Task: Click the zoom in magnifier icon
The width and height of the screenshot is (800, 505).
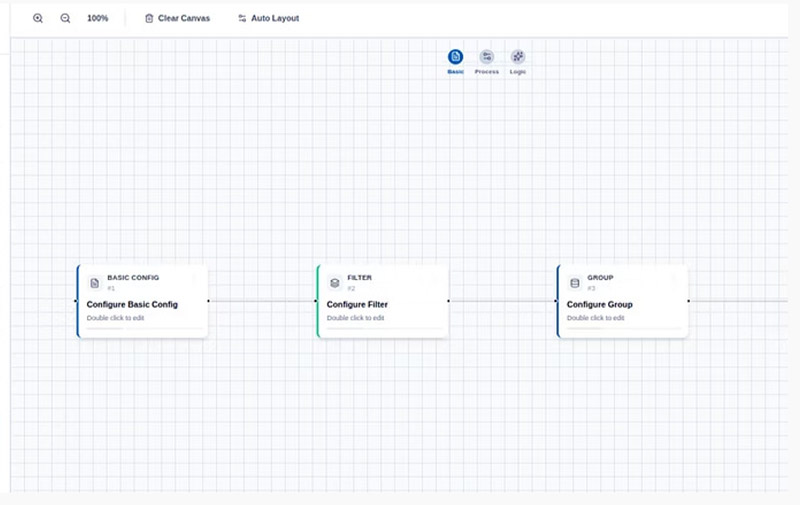Action: (x=38, y=18)
